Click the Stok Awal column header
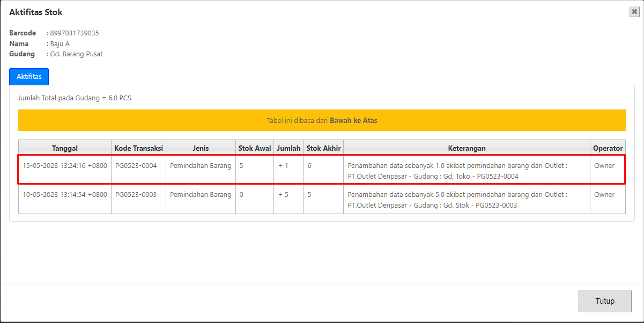The width and height of the screenshot is (644, 323). coord(255,148)
